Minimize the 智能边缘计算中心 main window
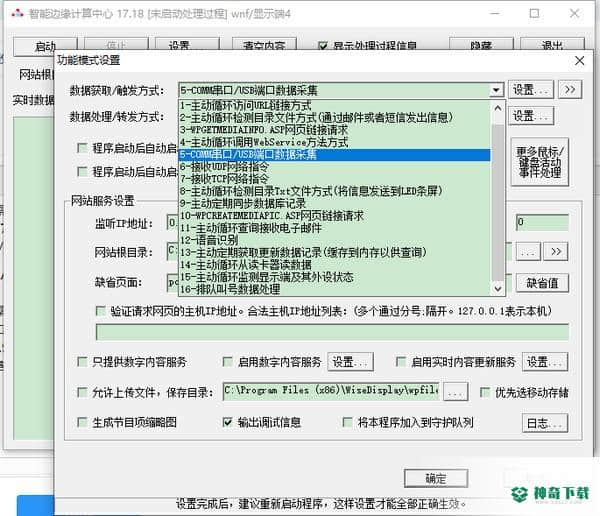The width and height of the screenshot is (600, 516). (495, 13)
